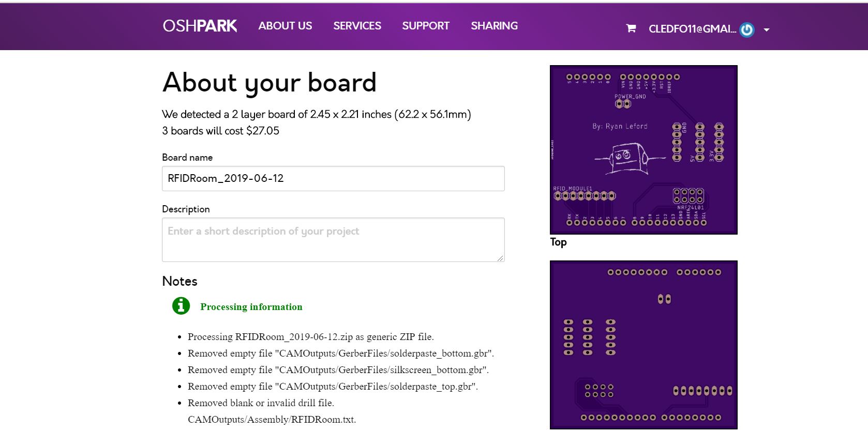Click the silkscreen_bottom.gbr removed note
This screenshot has width=868, height=432.
[338, 370]
